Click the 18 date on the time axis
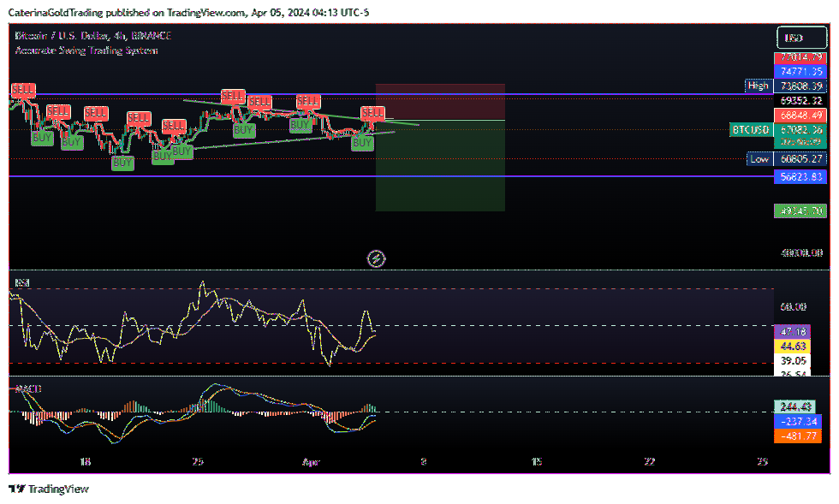The image size is (839, 504). (x=85, y=461)
